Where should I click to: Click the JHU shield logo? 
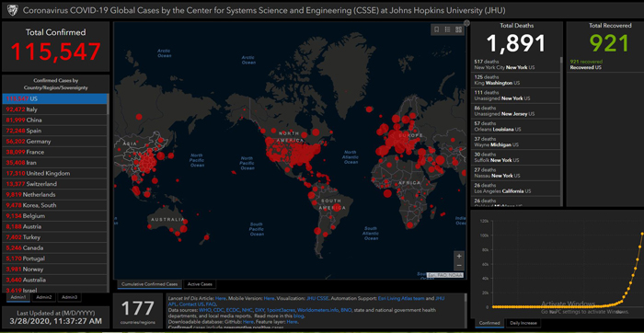pos(11,10)
